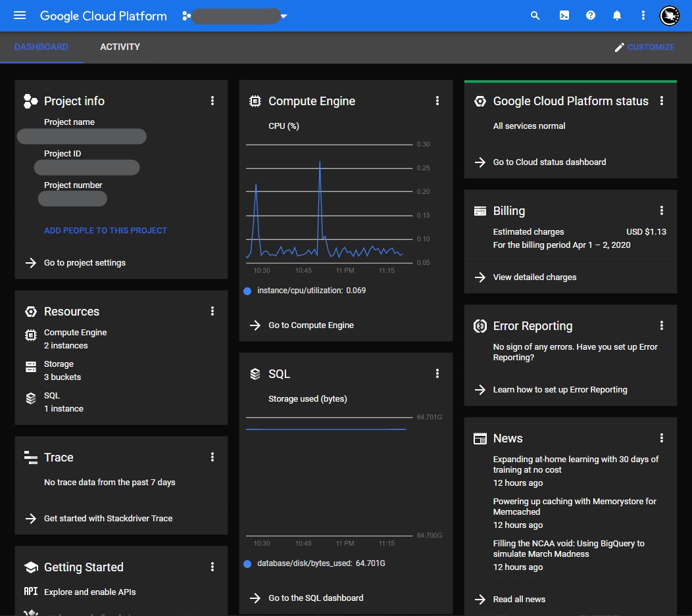Click the Customize button
The height and width of the screenshot is (616, 692).
[x=645, y=47]
